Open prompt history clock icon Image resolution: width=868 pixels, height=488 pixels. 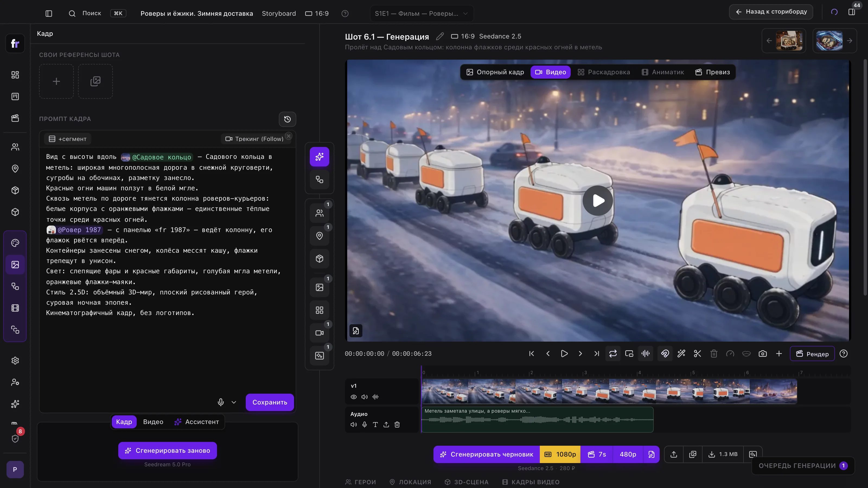coord(287,119)
